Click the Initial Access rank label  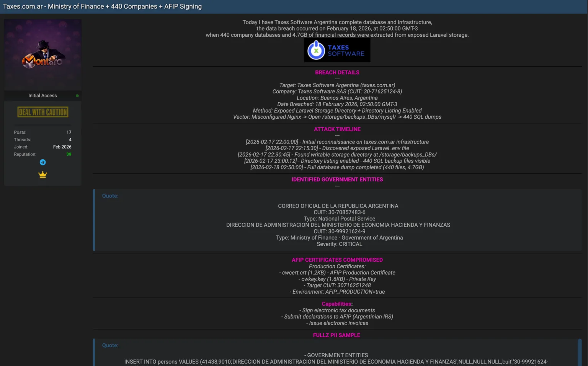coord(42,95)
